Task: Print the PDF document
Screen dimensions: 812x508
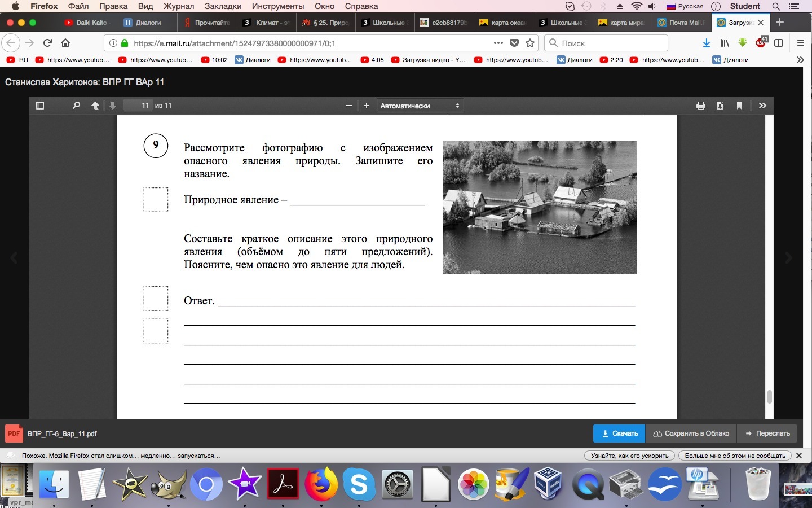Action: (x=701, y=106)
